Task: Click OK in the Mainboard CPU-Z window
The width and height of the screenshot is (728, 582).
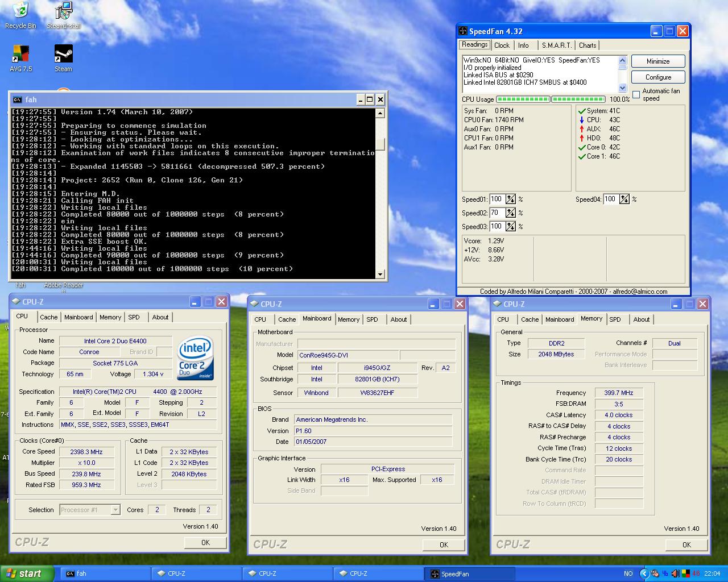Action: [444, 544]
